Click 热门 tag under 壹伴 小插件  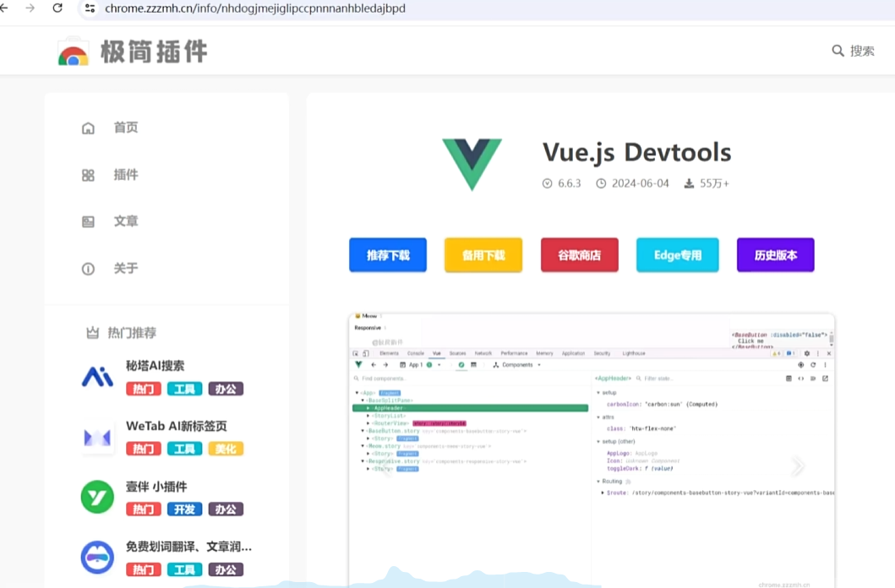144,509
